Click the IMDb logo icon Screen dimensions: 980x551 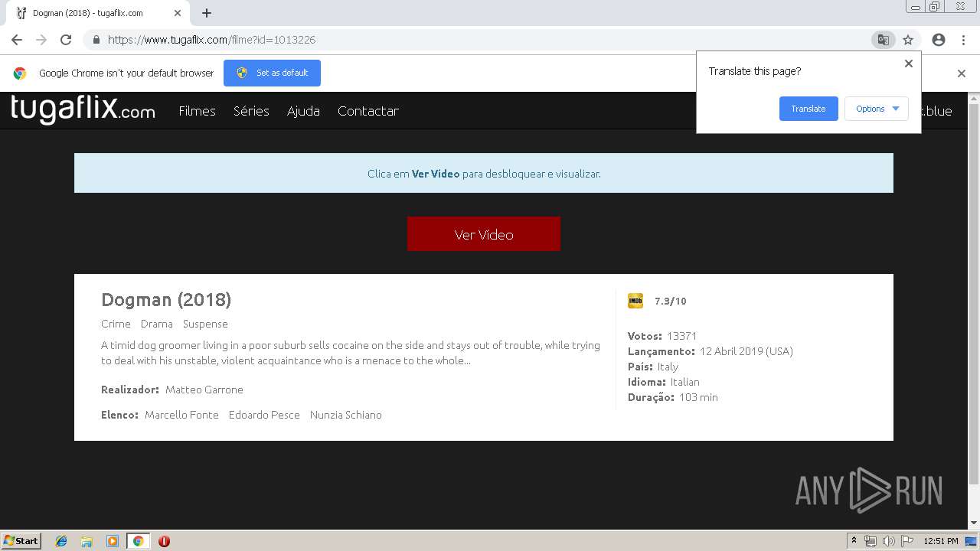635,301
